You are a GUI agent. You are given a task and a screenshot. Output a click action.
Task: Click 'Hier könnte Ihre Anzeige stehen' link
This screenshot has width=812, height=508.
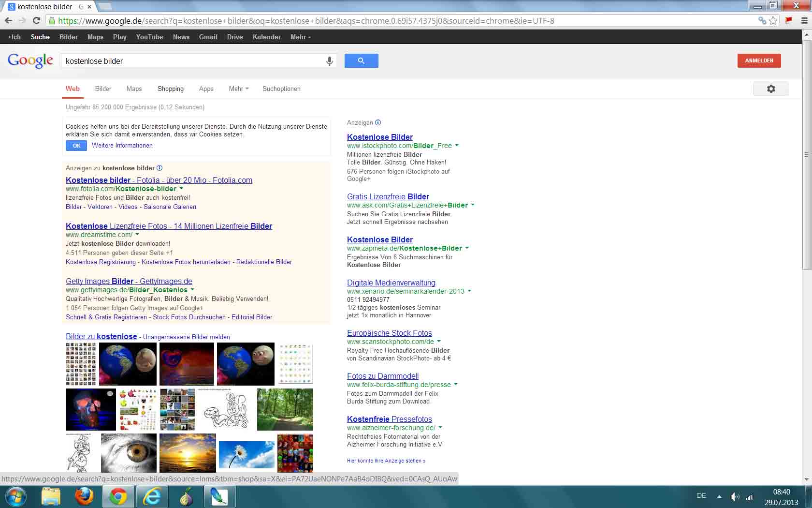click(386, 461)
